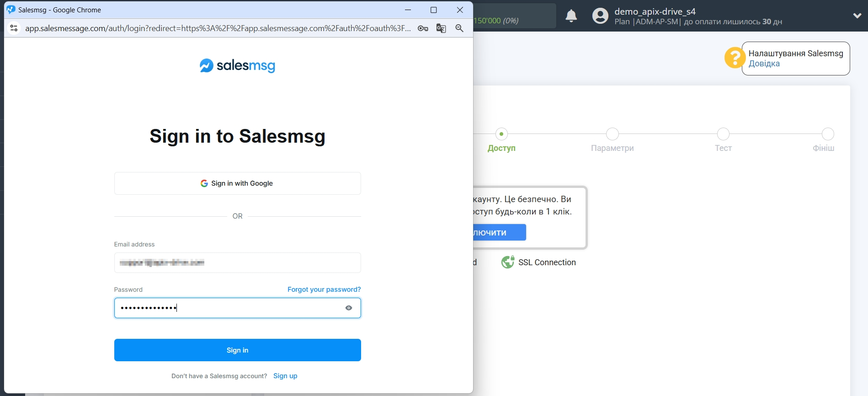Image resolution: width=868 pixels, height=396 pixels.
Task: Open the zoom magnifier icon in address bar
Action: pos(459,28)
